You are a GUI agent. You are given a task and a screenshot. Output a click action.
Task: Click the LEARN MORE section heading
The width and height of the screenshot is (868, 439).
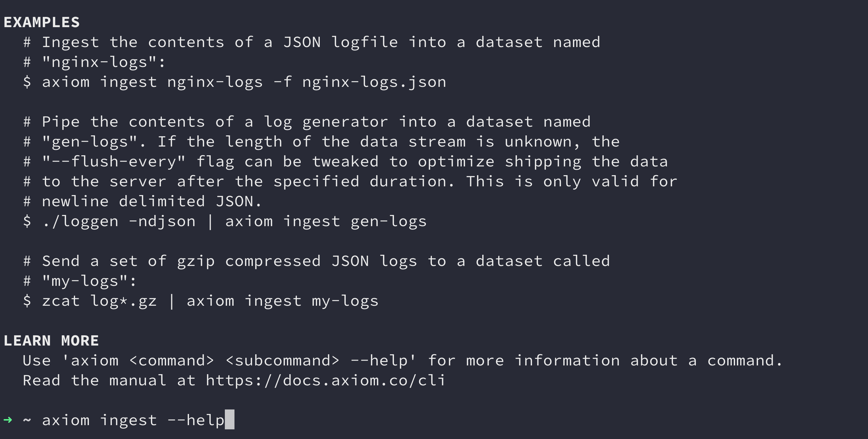[51, 340]
